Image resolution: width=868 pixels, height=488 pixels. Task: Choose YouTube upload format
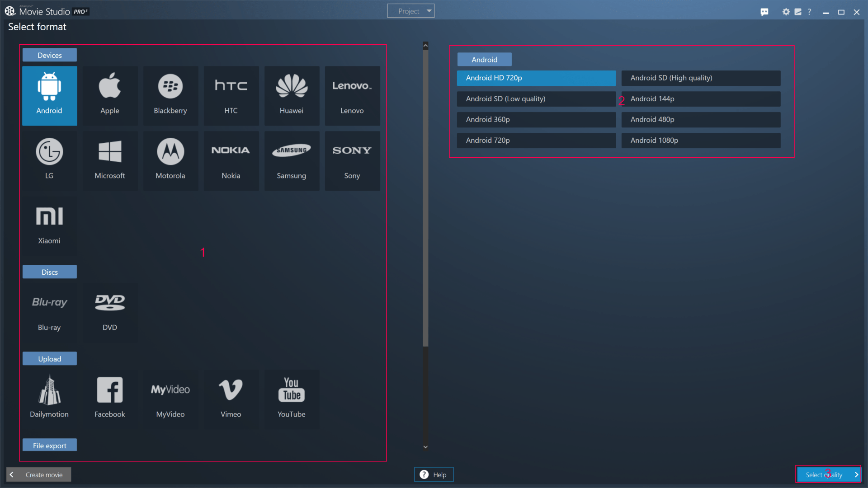(x=292, y=399)
